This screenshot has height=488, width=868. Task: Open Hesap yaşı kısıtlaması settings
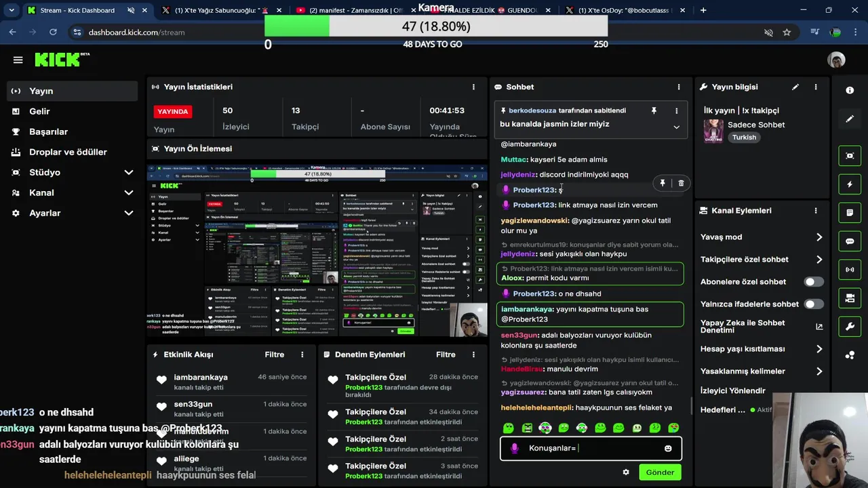(762, 349)
